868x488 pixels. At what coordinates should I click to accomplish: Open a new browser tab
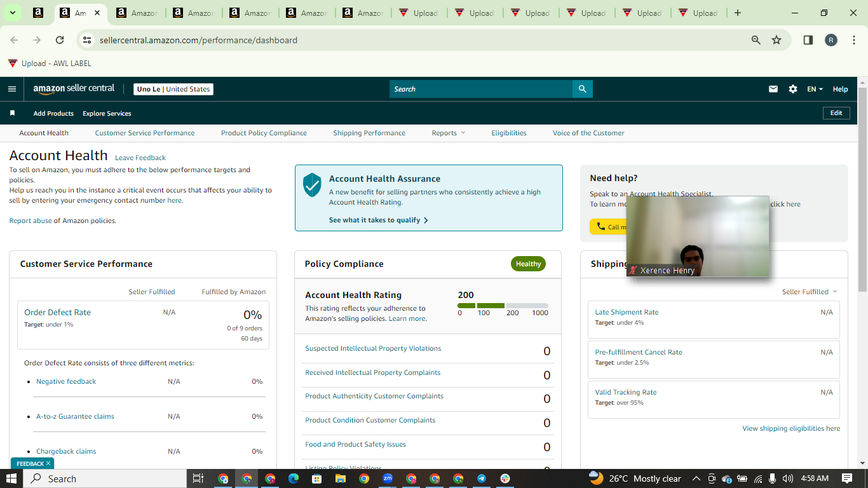click(x=737, y=13)
